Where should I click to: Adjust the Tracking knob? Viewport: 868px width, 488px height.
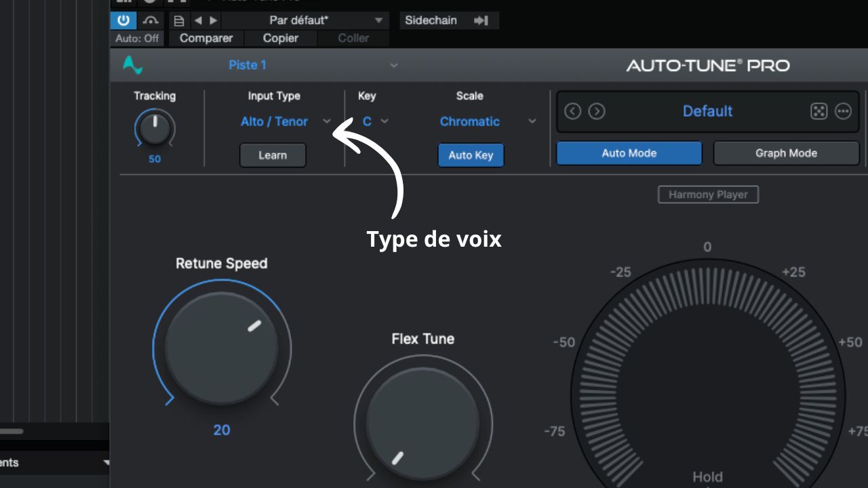pyautogui.click(x=155, y=129)
